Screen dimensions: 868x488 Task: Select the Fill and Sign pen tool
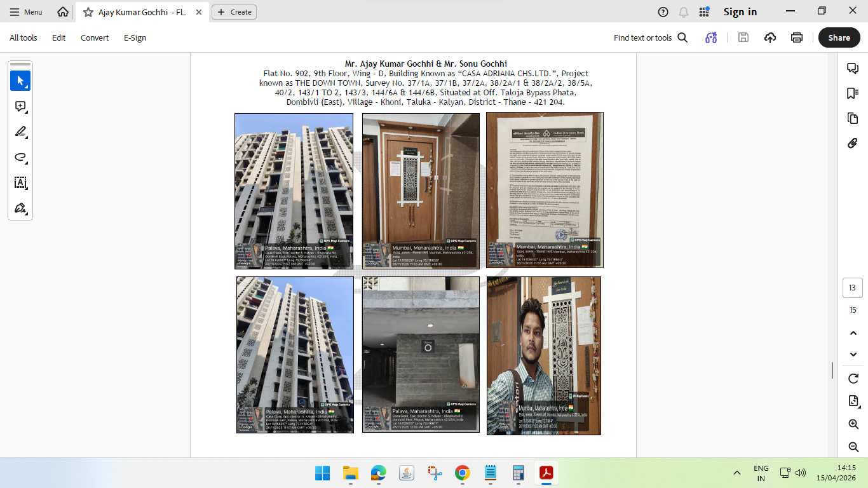(20, 208)
